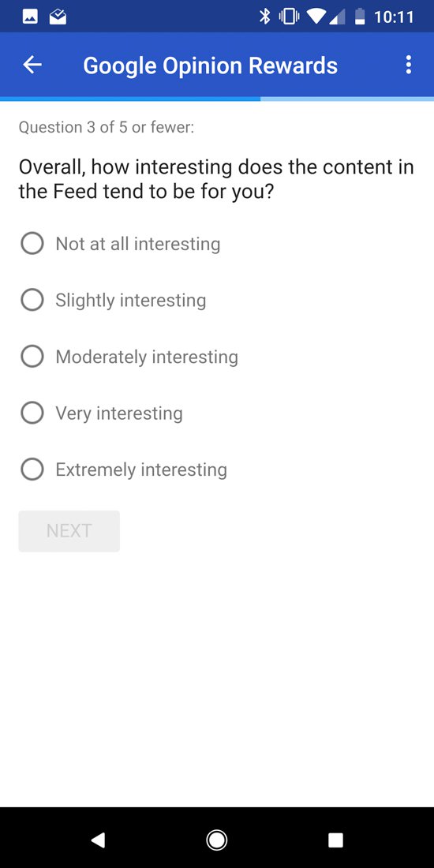Tap the survey progress bar
The width and height of the screenshot is (434, 868).
[x=217, y=99]
